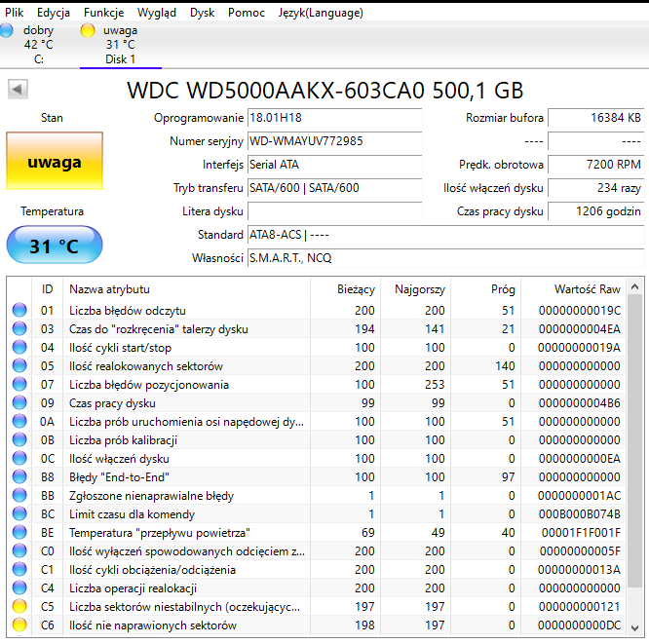Image resolution: width=649 pixels, height=644 pixels.
Task: Click the blue status circle for C: drive
Action: tap(6, 30)
